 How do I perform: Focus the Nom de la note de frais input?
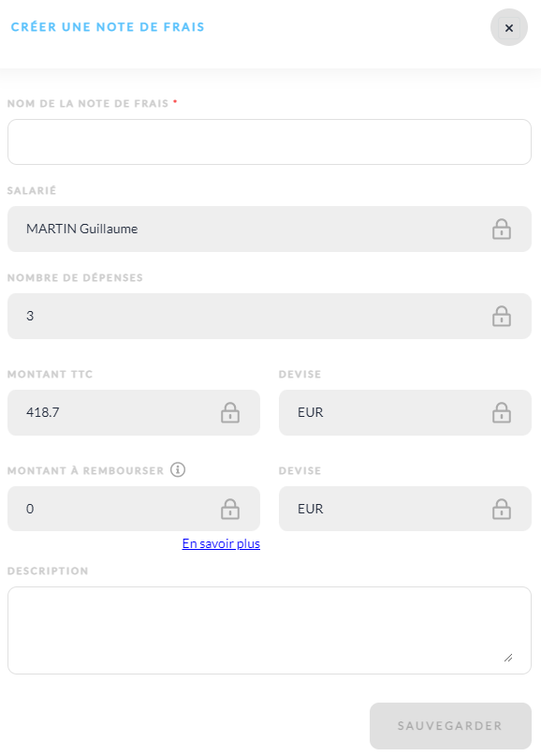270,141
